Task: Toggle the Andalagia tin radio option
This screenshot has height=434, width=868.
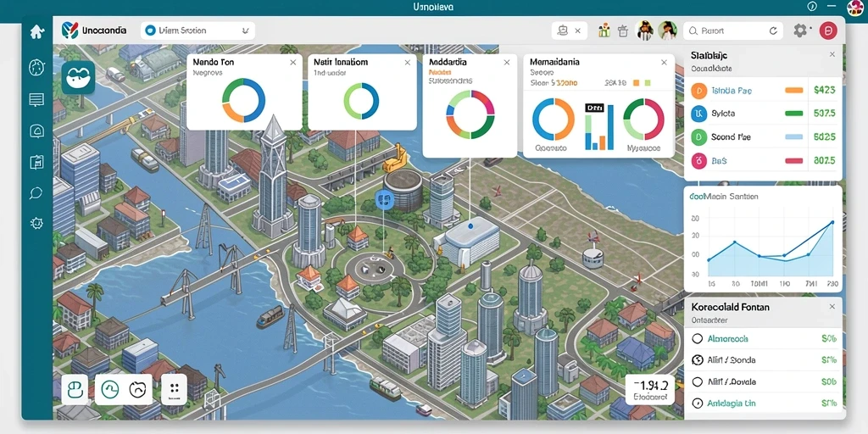Action: 698,403
